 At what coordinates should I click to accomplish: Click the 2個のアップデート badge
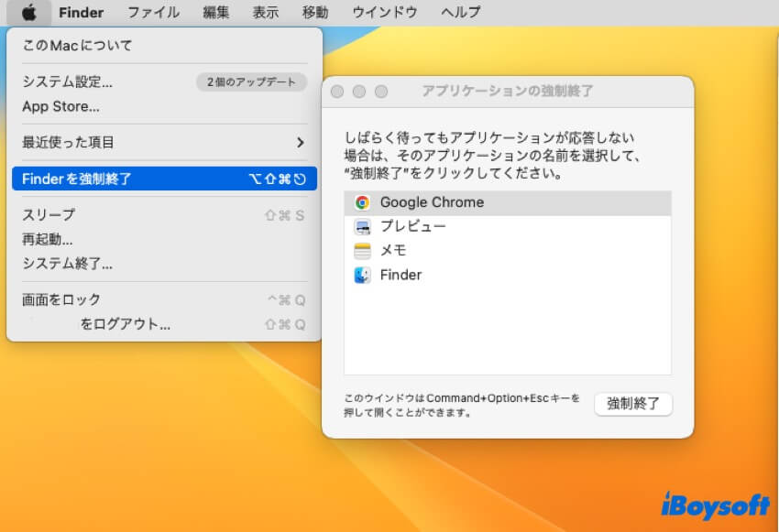coord(251,81)
